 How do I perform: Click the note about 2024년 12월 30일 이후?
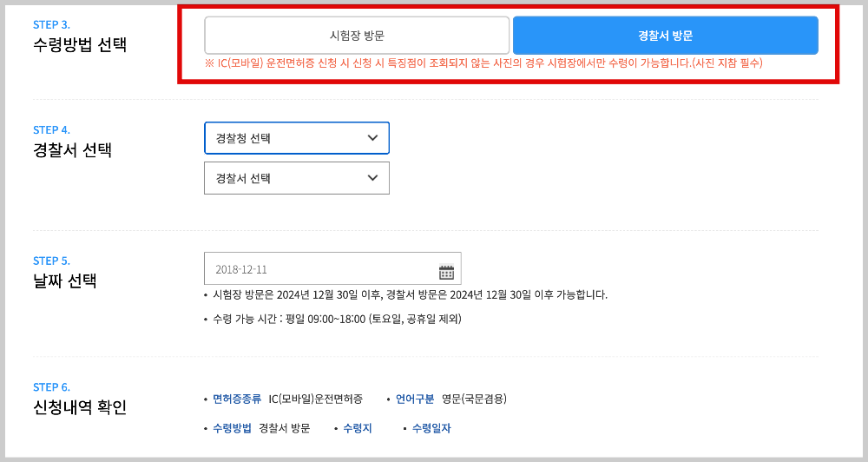tap(410, 294)
